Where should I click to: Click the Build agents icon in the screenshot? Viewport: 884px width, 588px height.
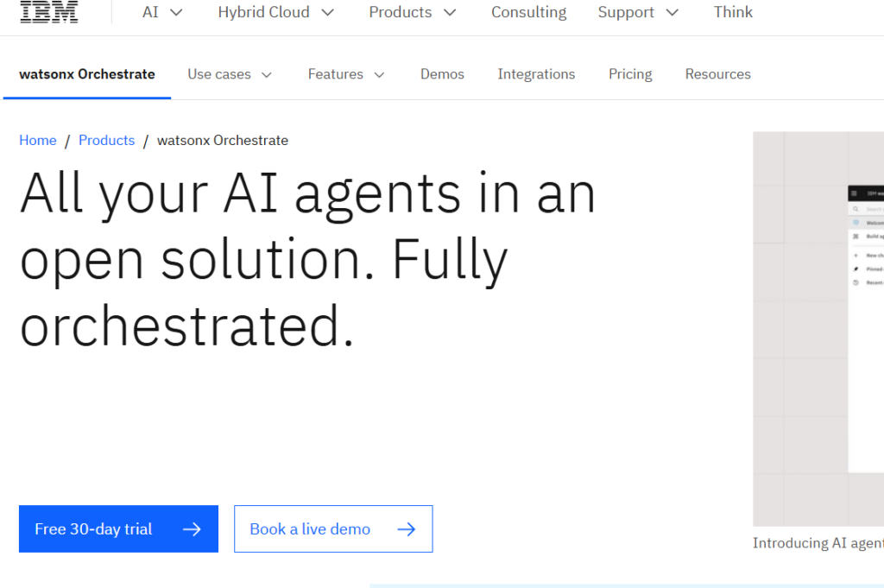pyautogui.click(x=856, y=237)
